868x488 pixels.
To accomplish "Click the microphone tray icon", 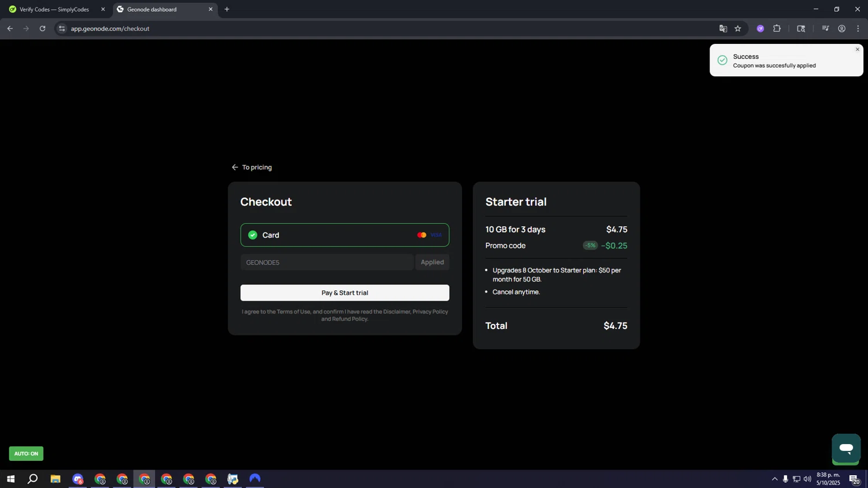I will (785, 479).
